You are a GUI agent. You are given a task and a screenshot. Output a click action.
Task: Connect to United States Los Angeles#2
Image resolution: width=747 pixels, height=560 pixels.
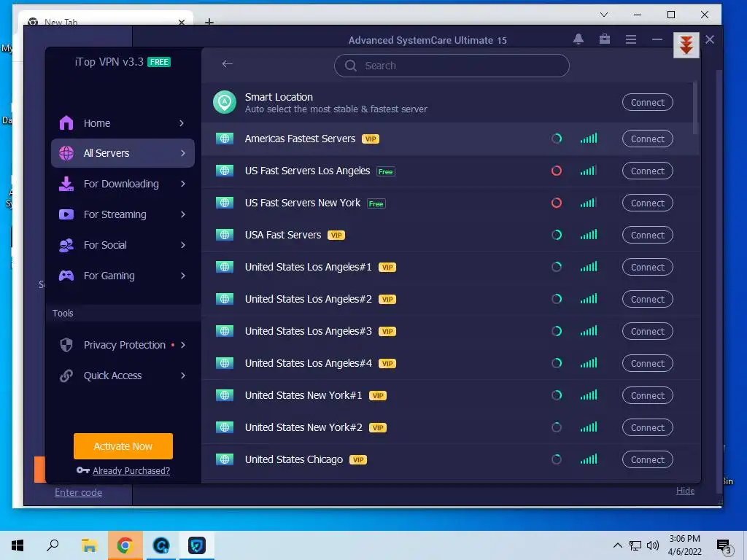(648, 299)
